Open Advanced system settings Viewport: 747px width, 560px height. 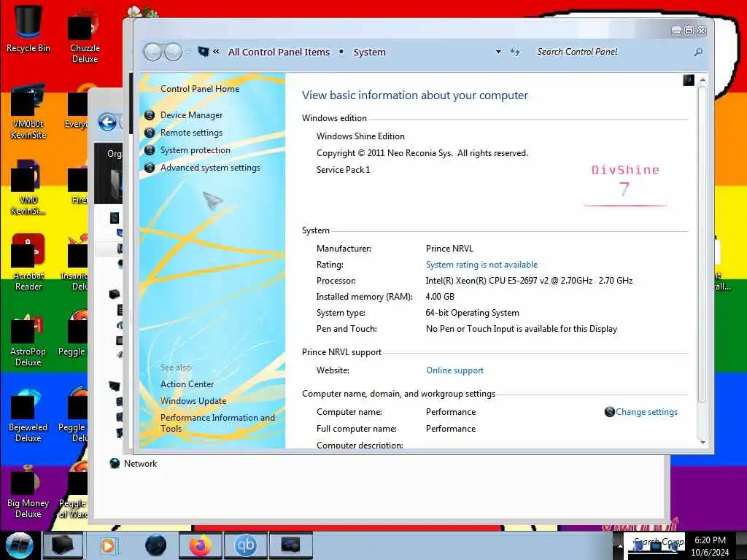[210, 168]
